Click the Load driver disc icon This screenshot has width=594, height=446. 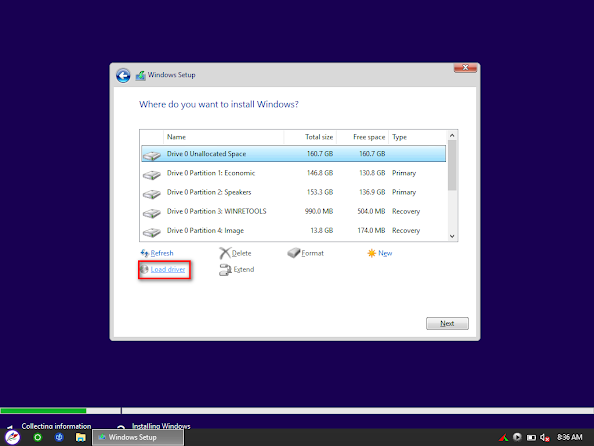(144, 269)
